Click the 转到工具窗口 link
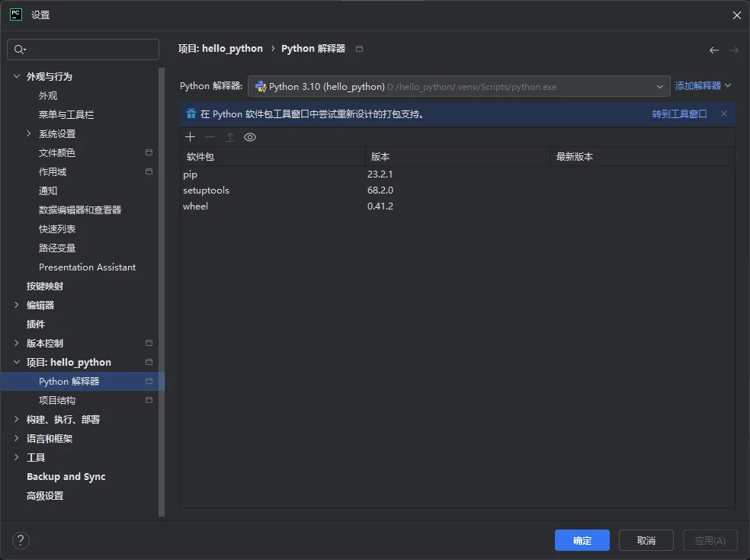The width and height of the screenshot is (750, 560). click(679, 114)
